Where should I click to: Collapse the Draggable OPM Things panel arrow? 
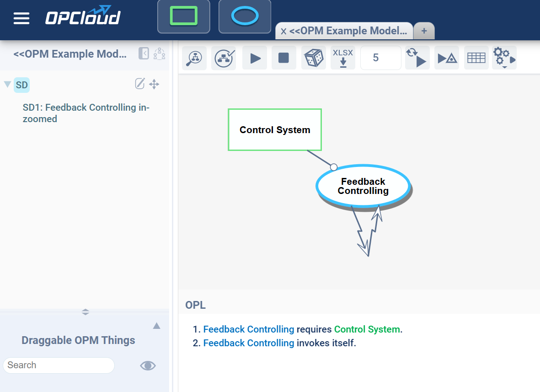point(156,326)
